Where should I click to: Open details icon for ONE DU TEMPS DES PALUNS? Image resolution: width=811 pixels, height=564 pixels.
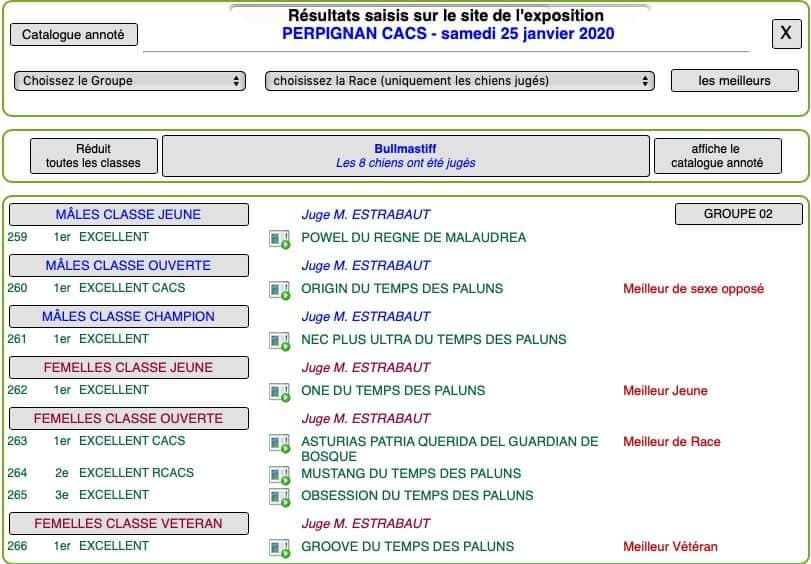coord(279,392)
